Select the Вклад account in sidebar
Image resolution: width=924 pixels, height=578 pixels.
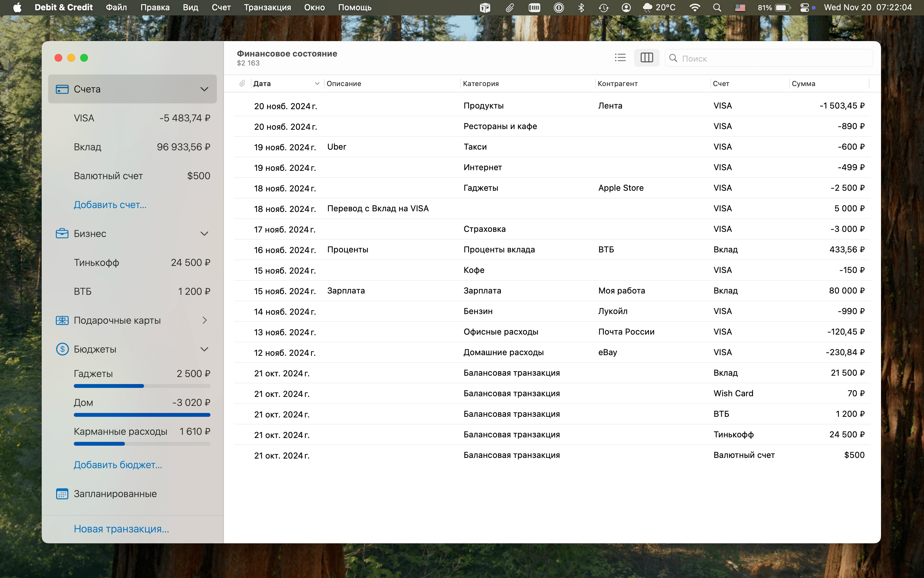pos(133,147)
